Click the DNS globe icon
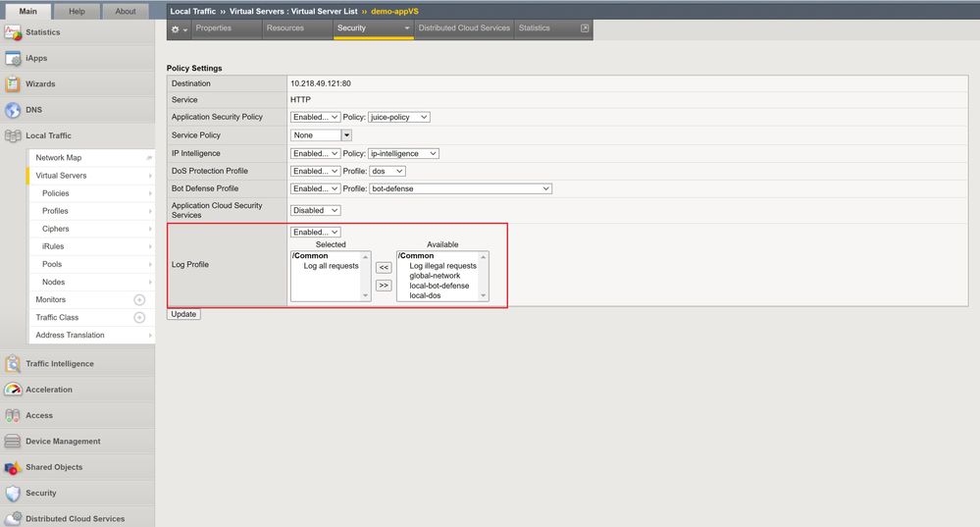The image size is (980, 527). pos(13,110)
